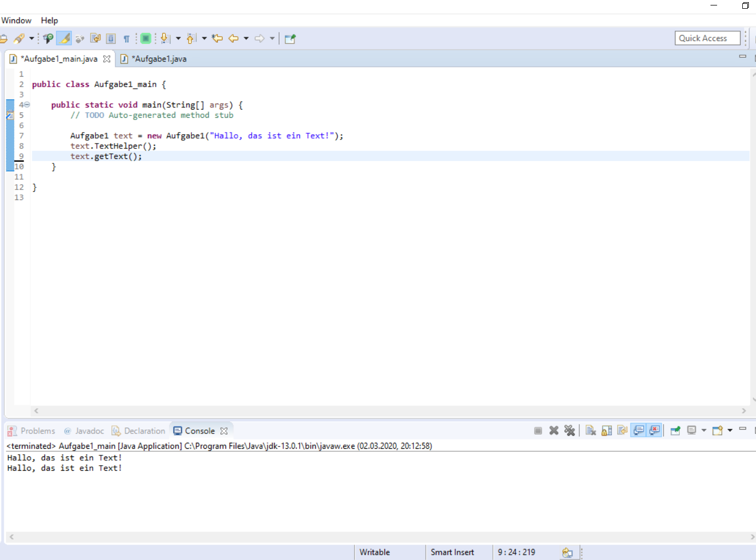Screen dimensions: 756x560
Task: Click the Next Annotation icon
Action: point(164,38)
